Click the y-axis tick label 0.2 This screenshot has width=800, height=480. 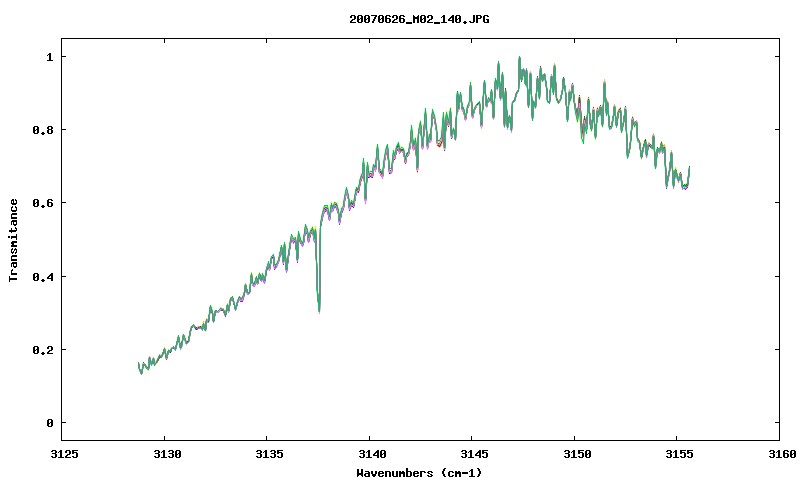pyautogui.click(x=42, y=350)
